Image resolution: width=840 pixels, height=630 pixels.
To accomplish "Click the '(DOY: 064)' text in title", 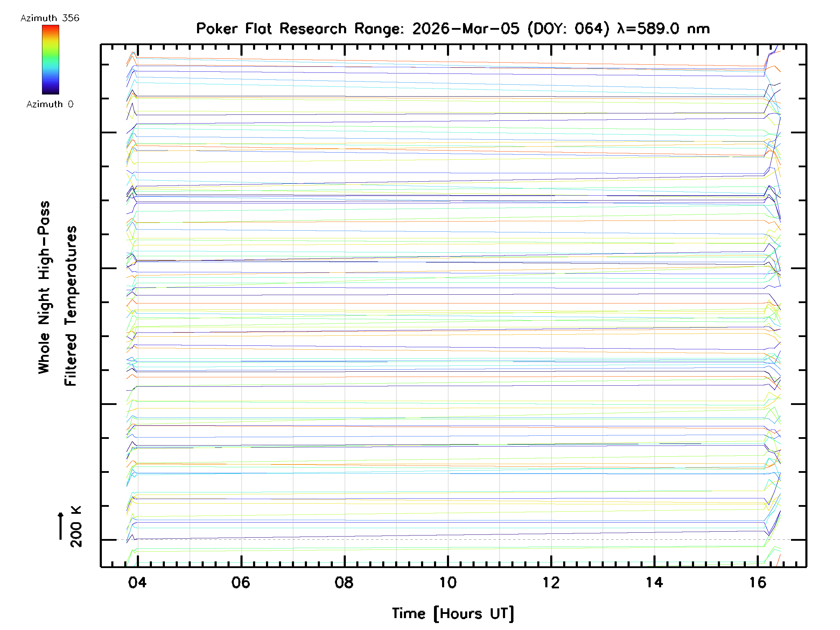I will point(568,28).
